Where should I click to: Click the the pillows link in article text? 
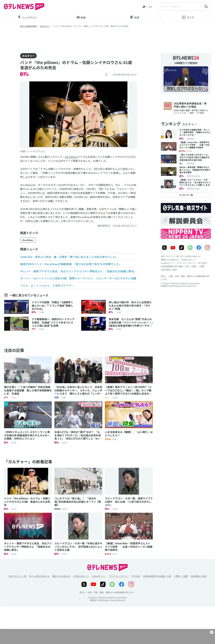[x=71, y=157]
